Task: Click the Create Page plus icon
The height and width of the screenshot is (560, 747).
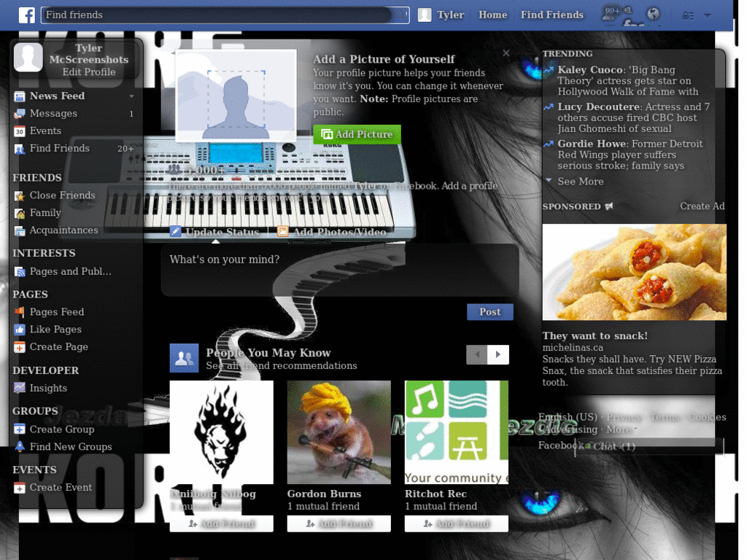Action: pyautogui.click(x=20, y=347)
